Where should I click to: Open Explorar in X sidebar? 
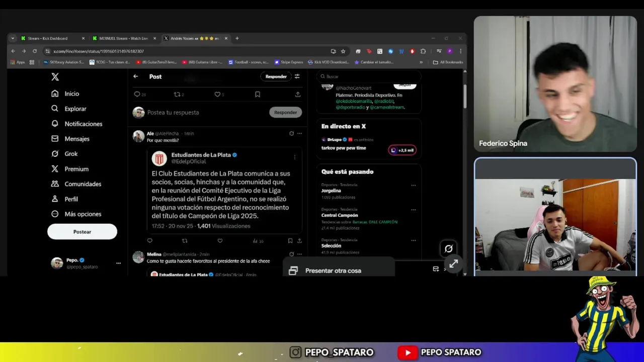coord(68,109)
